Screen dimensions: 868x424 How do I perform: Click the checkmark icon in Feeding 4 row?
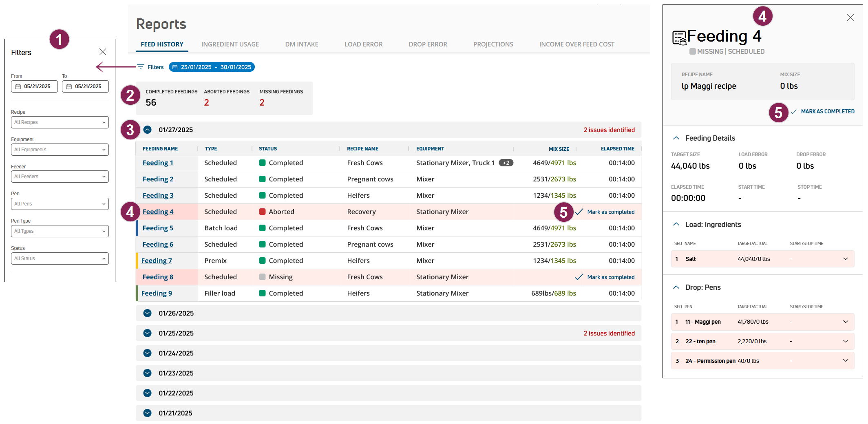coord(579,212)
